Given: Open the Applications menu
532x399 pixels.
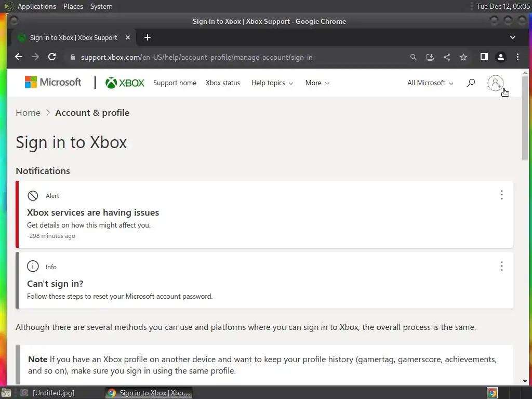Looking at the screenshot, I should (37, 6).
